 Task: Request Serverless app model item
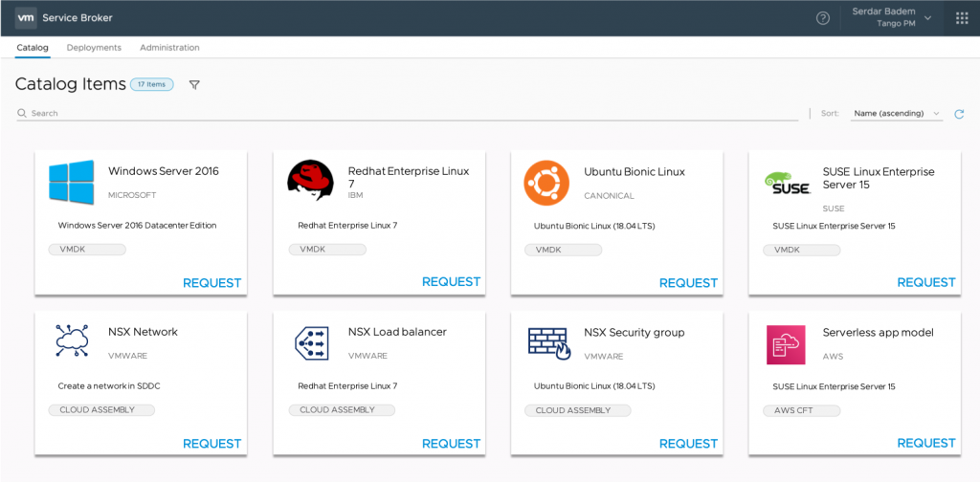[x=926, y=443]
